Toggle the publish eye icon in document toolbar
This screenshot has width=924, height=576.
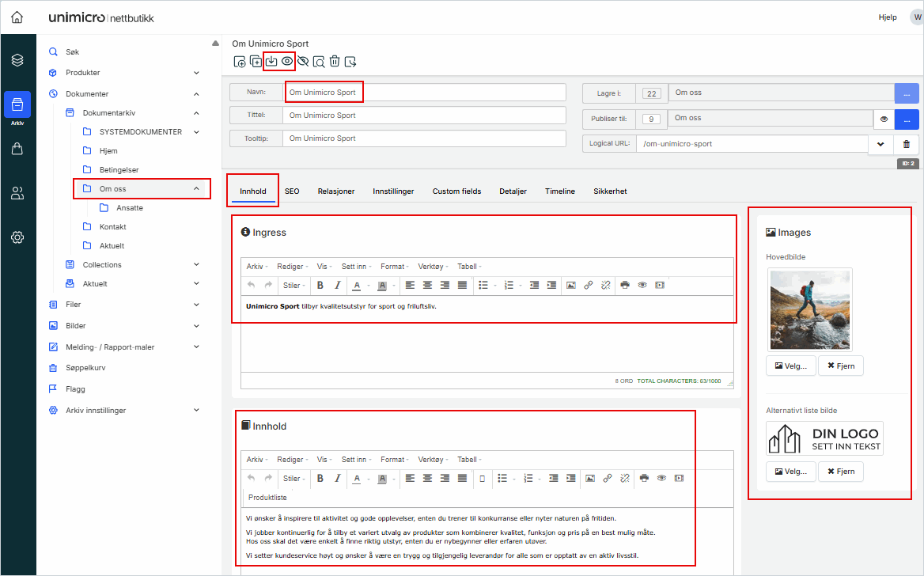287,61
